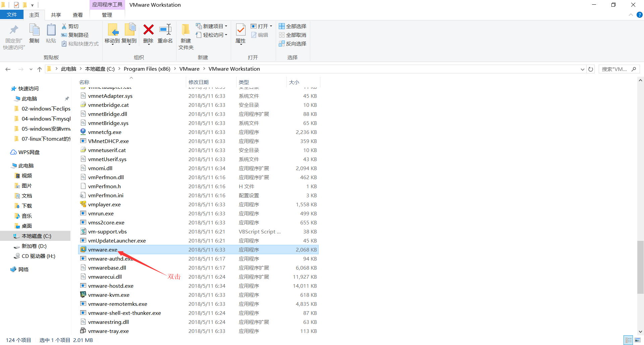
Task: Click the Move To (移动到) icon
Action: pos(113,30)
